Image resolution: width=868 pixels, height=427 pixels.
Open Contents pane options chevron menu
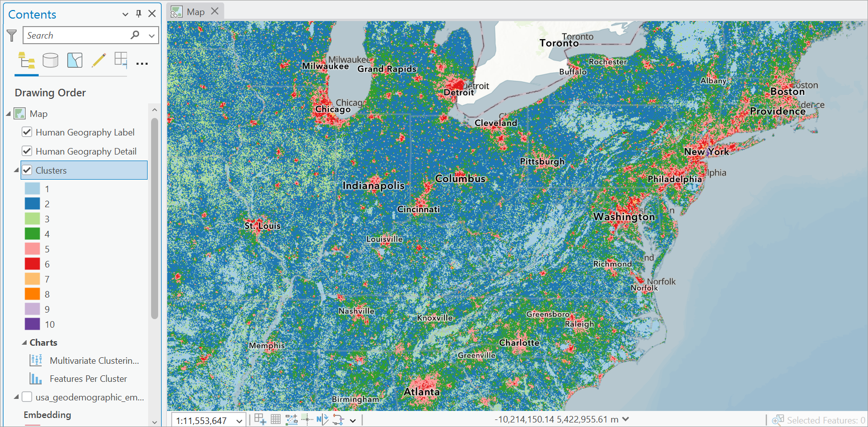pos(126,14)
